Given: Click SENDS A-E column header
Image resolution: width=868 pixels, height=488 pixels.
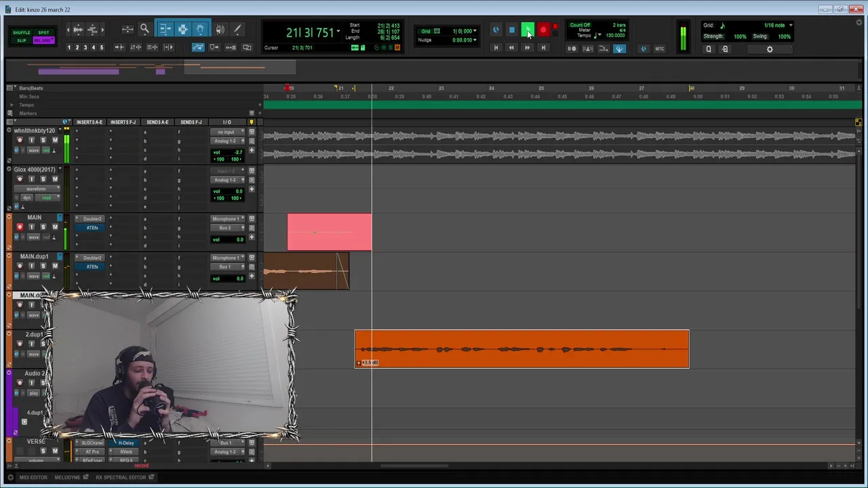Looking at the screenshot, I should coord(157,122).
